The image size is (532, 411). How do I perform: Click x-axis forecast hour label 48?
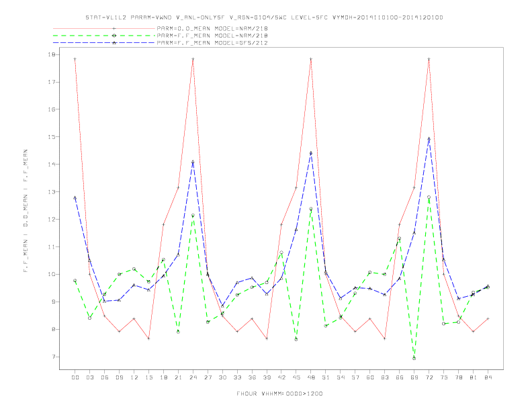point(311,377)
